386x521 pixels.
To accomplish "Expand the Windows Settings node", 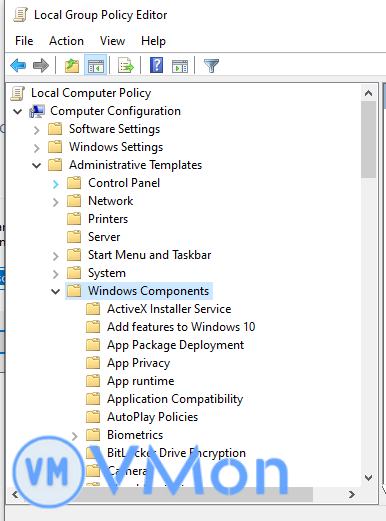I will click(x=36, y=148).
